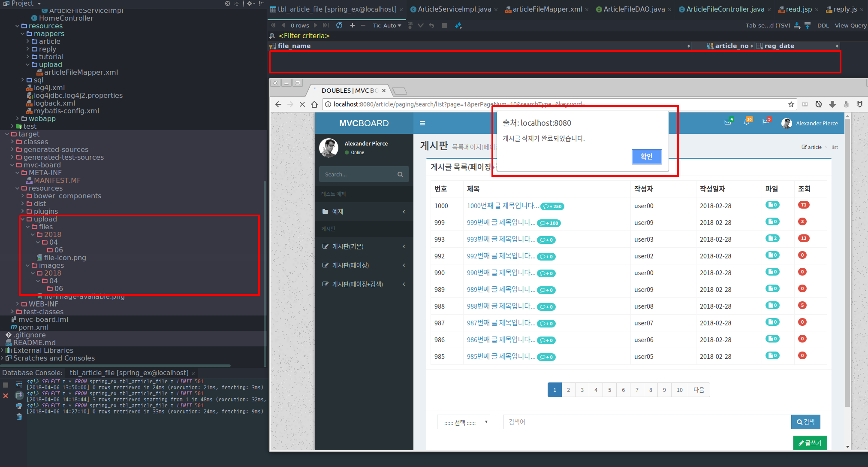868x467 pixels.
Task: Switch to ArticleFileController.java tab
Action: tap(725, 9)
